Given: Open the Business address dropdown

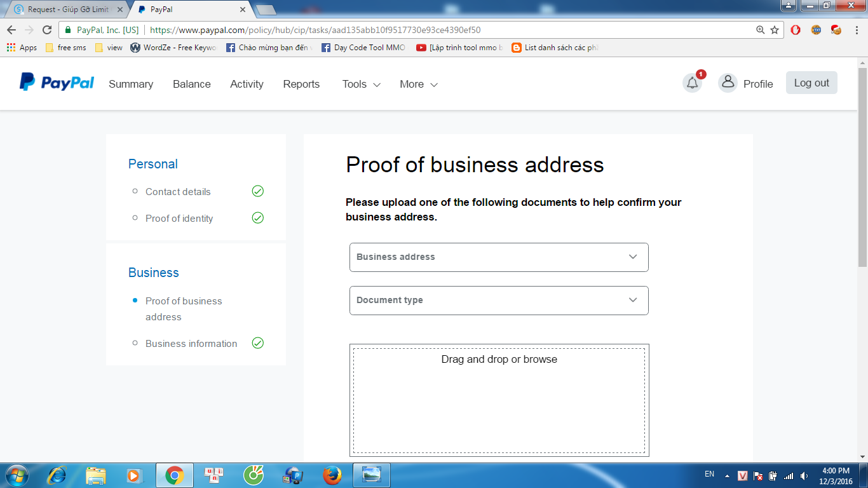Looking at the screenshot, I should (499, 257).
